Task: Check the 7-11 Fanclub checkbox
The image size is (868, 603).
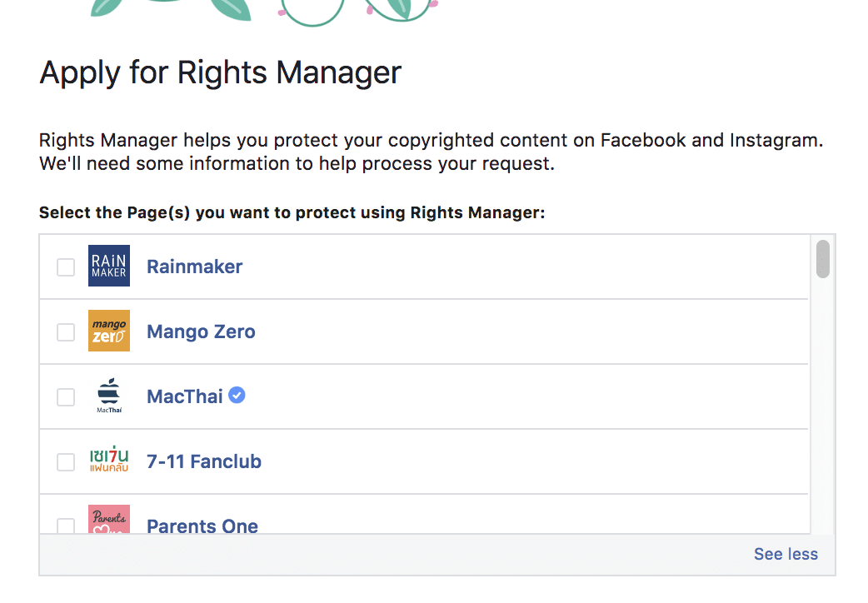Action: pyautogui.click(x=65, y=461)
